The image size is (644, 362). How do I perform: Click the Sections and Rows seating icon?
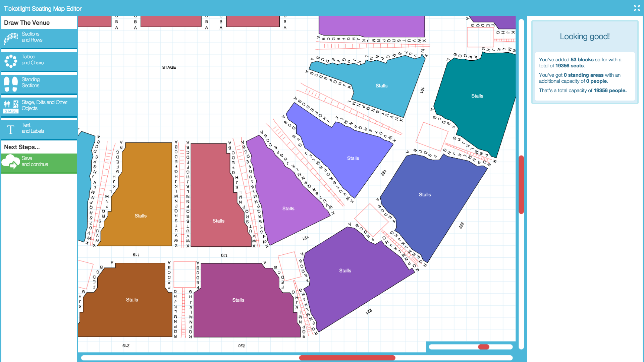(11, 38)
